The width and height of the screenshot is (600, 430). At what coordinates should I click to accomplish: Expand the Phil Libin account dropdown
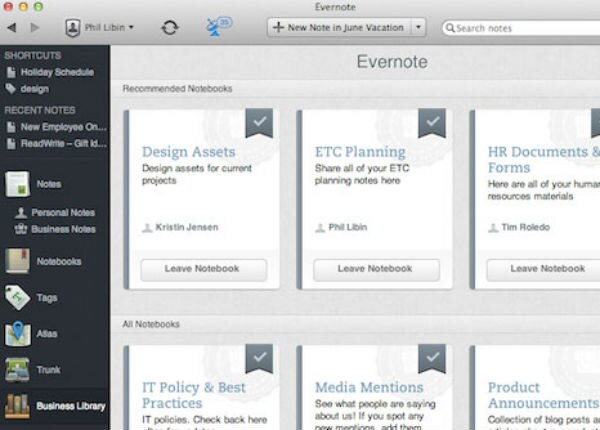coord(100,27)
